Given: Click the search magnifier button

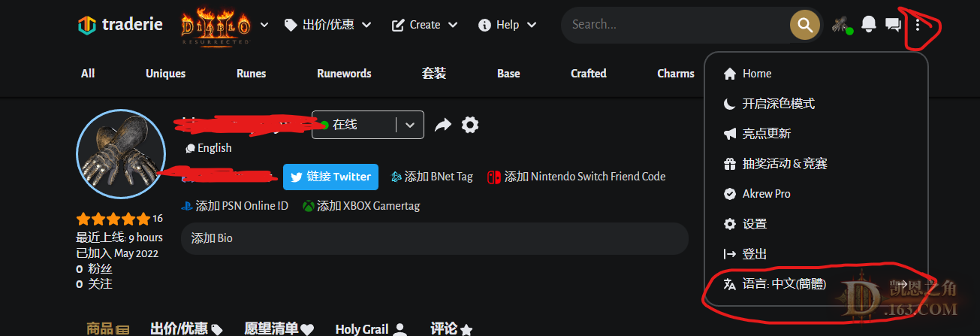Looking at the screenshot, I should click(x=804, y=25).
